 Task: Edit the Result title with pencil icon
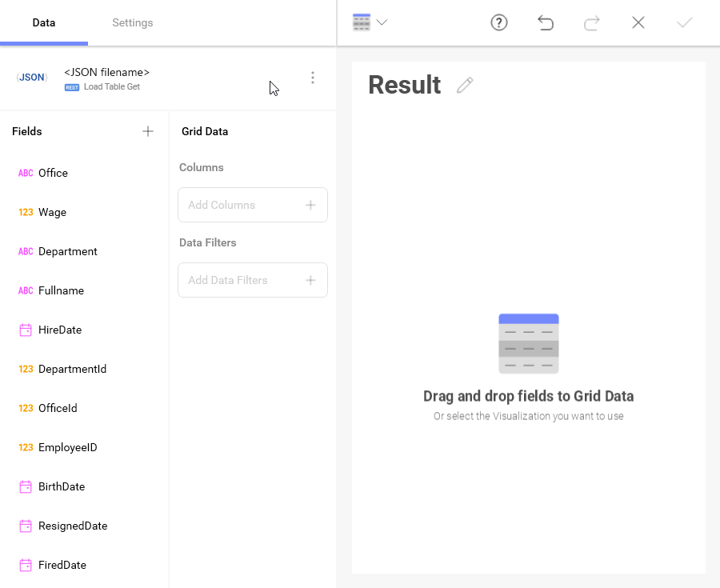[465, 86]
